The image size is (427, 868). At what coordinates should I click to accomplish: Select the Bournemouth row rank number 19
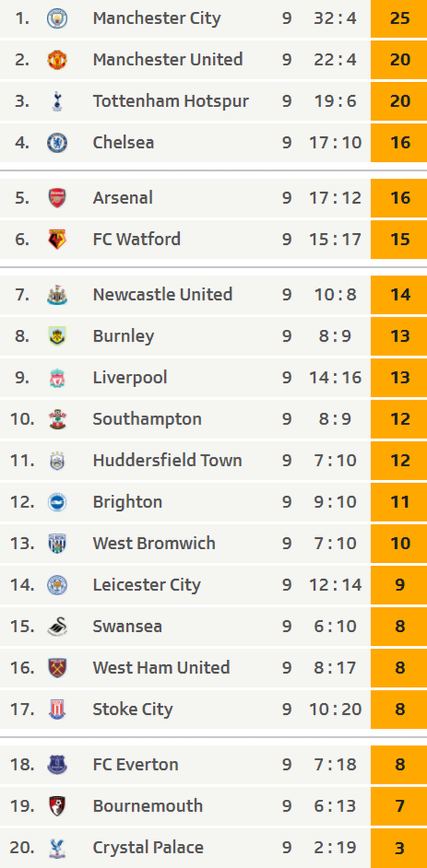(x=22, y=806)
